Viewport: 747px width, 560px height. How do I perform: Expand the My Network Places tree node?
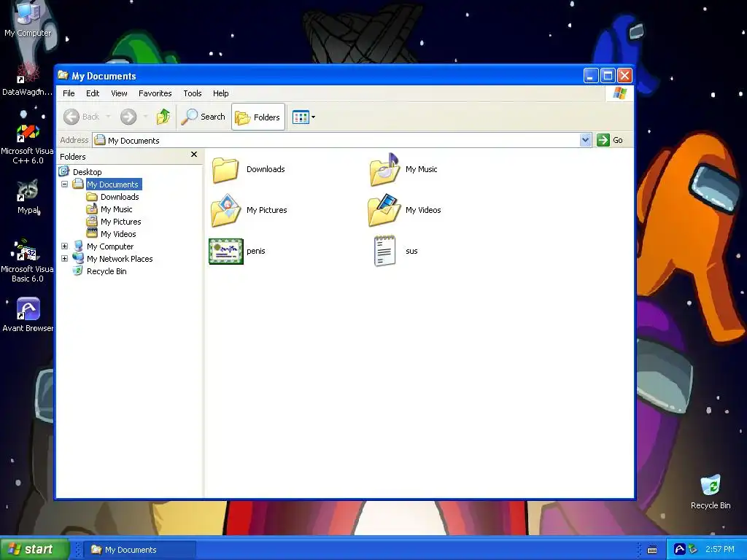click(x=64, y=259)
